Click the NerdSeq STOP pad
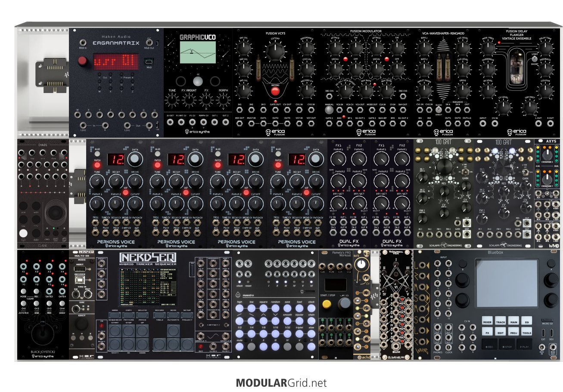The height and width of the screenshot is (392, 563). [129, 331]
